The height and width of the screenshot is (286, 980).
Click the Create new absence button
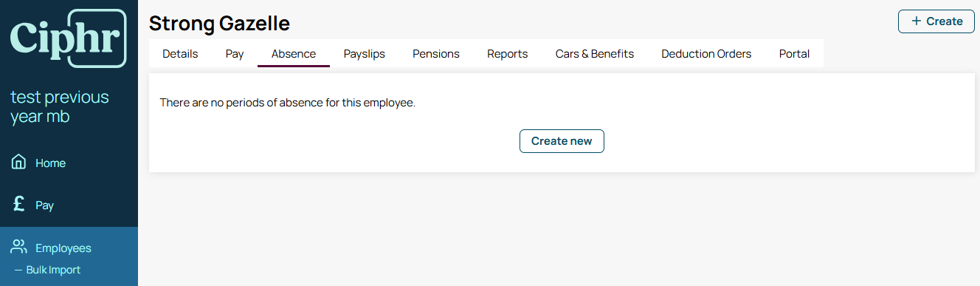(x=562, y=141)
